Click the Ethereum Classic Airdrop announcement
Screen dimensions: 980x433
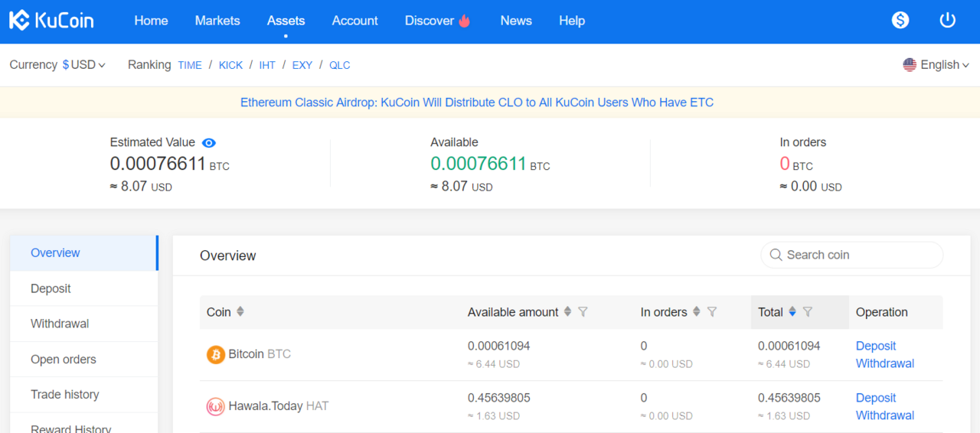click(x=477, y=103)
